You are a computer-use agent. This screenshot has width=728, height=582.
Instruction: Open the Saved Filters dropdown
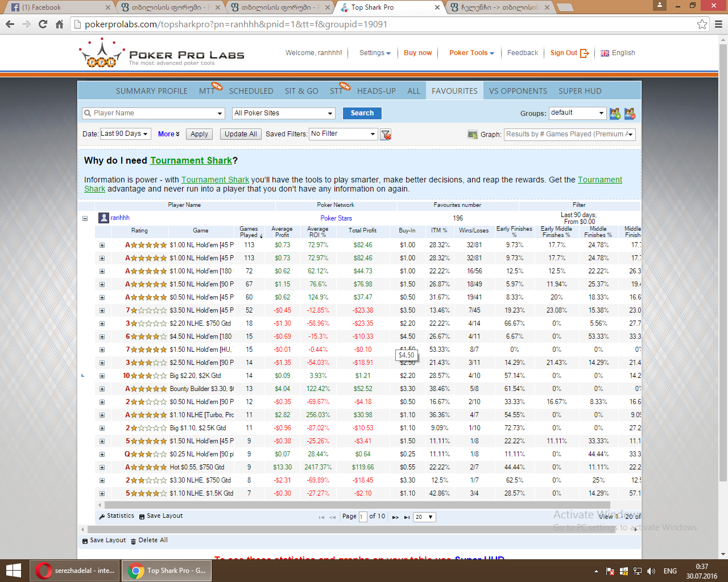pos(344,134)
